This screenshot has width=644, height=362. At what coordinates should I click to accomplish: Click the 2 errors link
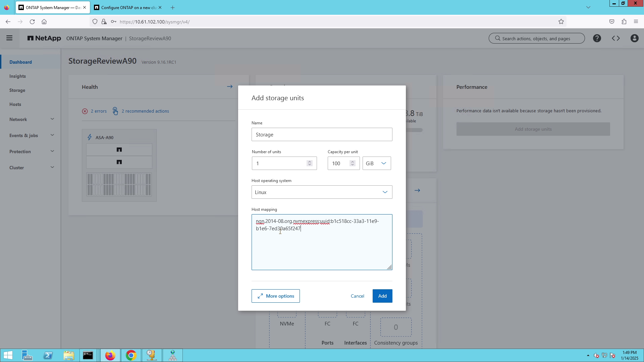(x=99, y=111)
